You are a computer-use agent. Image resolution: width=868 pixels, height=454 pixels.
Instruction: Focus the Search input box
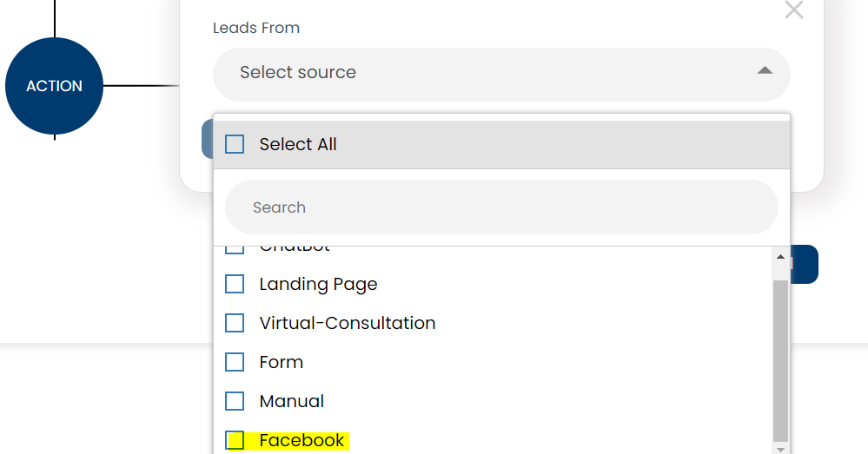(500, 207)
